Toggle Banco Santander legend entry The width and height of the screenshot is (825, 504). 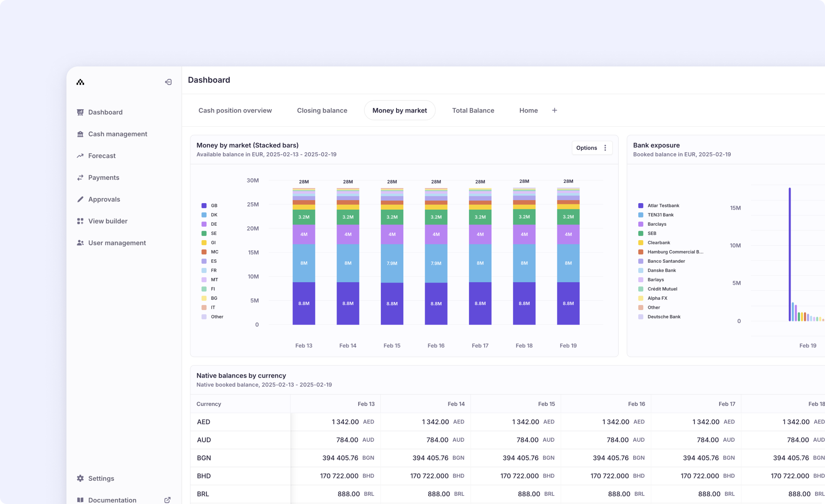pos(662,261)
